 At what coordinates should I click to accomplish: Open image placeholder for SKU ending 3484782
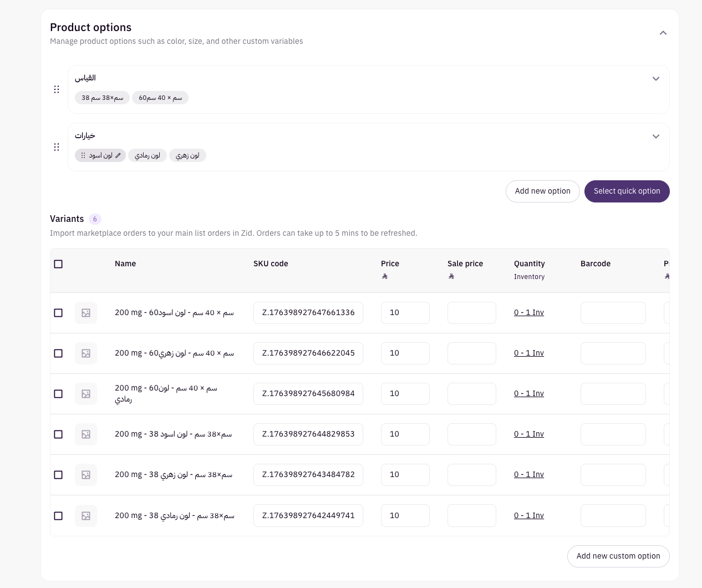point(86,475)
